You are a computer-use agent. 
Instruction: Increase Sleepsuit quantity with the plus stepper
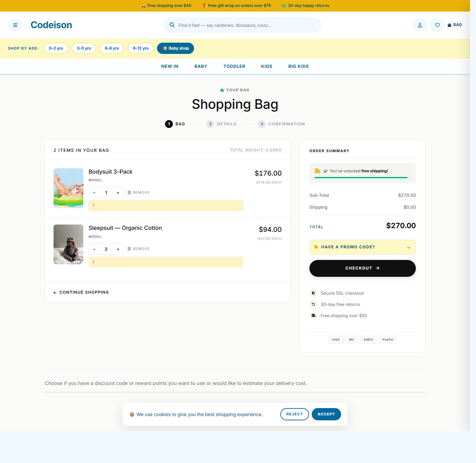point(118,249)
